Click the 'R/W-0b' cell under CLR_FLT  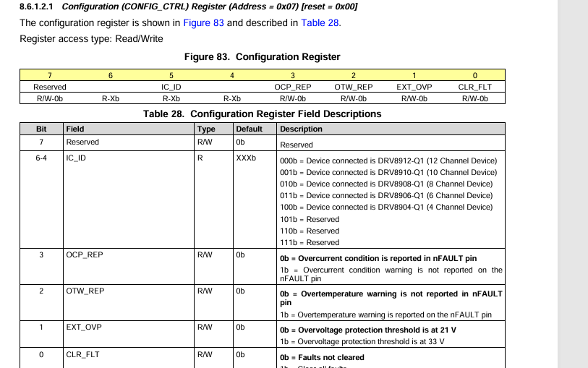[x=475, y=98]
